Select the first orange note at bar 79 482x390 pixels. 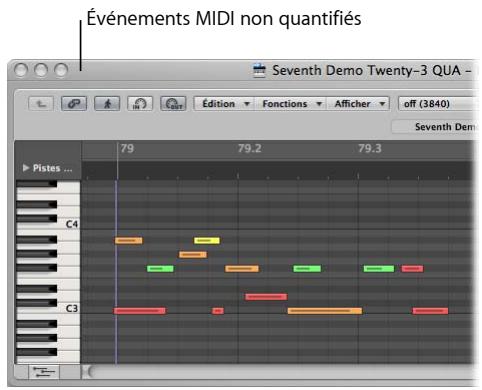pos(129,240)
